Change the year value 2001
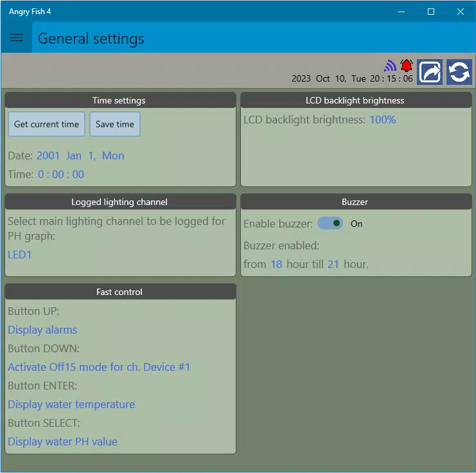The image size is (476, 473). pyautogui.click(x=48, y=156)
